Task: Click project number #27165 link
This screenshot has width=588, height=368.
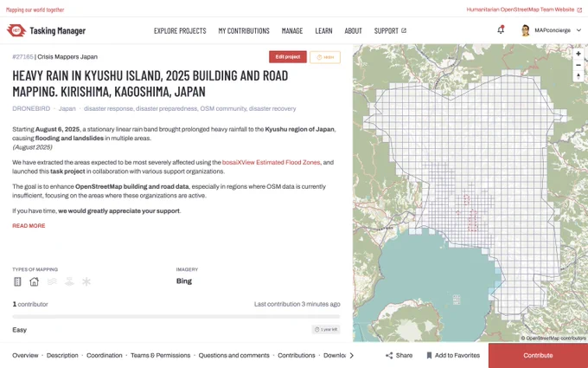Action: pos(22,56)
